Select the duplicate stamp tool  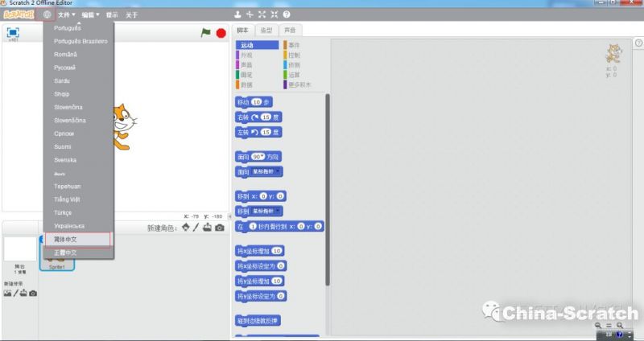pos(237,14)
